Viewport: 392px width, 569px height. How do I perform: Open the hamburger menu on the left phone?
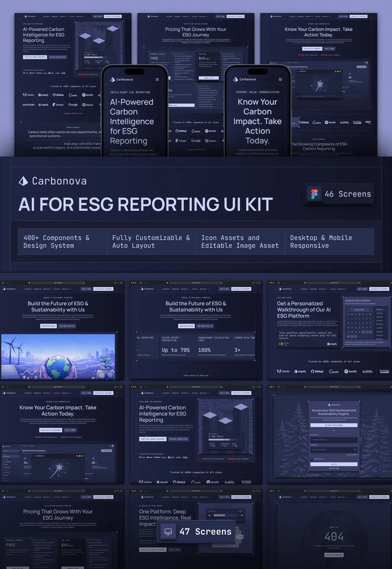tap(157, 80)
